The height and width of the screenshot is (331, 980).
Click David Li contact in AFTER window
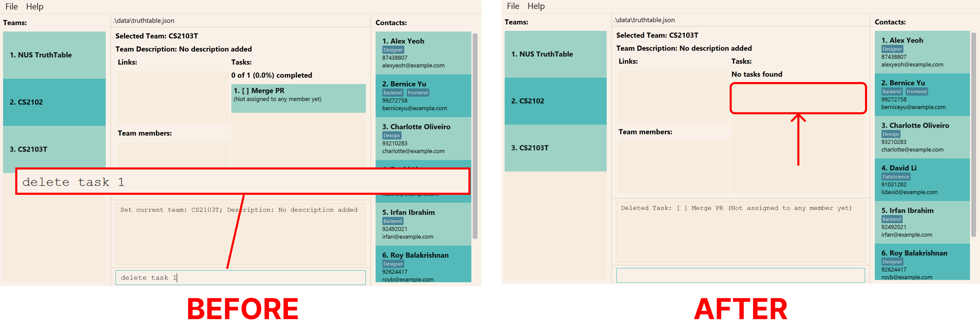click(922, 180)
